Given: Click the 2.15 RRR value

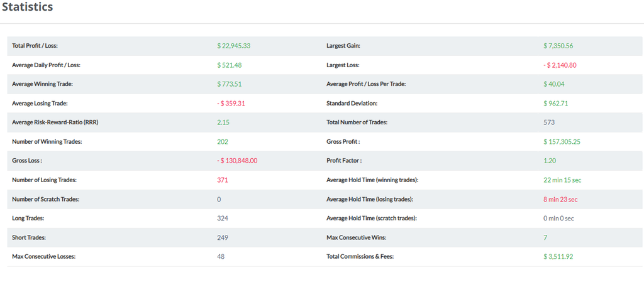Looking at the screenshot, I should (x=223, y=122).
